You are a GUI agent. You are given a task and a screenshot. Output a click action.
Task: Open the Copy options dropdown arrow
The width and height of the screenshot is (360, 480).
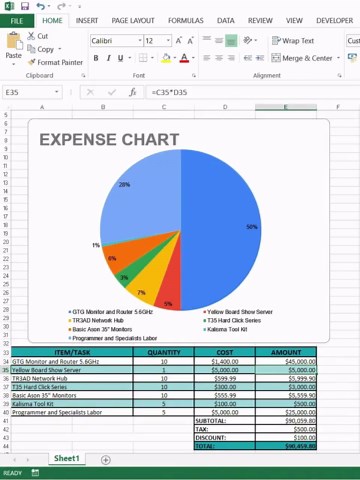pos(60,49)
